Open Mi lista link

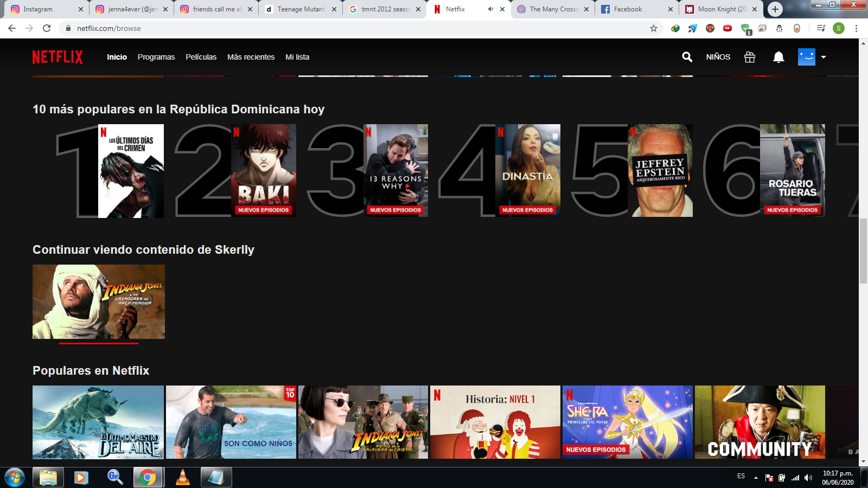coord(297,57)
